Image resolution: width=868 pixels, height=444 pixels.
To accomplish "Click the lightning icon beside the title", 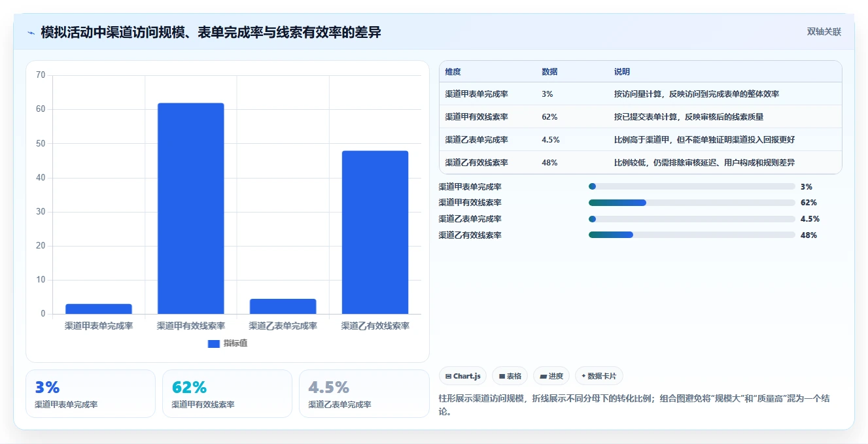I will click(x=31, y=33).
